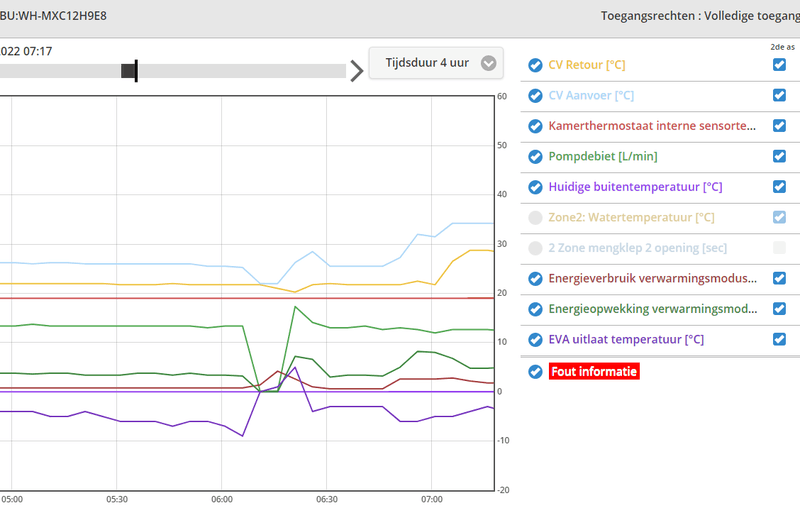Click the dropdown arrow on the Tijdsduur selector
The image size is (800, 508).
(x=488, y=63)
